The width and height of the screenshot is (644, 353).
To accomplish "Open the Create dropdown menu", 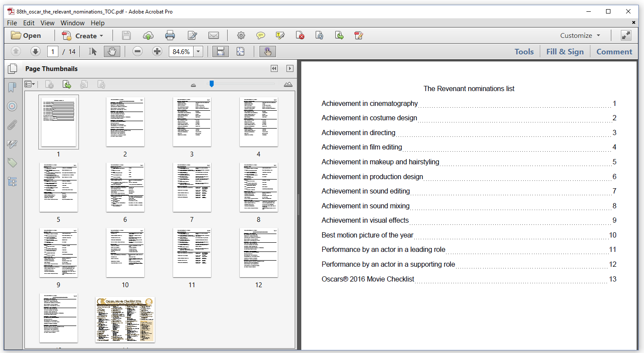I will click(83, 36).
